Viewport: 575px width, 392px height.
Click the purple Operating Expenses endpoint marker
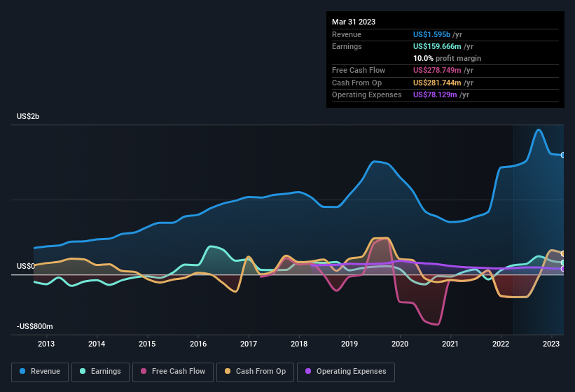tap(563, 269)
